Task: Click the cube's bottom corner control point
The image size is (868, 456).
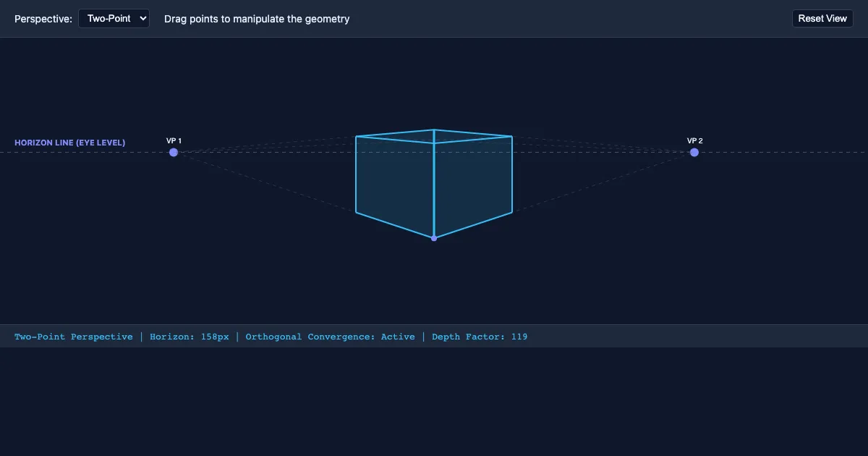Action: [x=434, y=238]
